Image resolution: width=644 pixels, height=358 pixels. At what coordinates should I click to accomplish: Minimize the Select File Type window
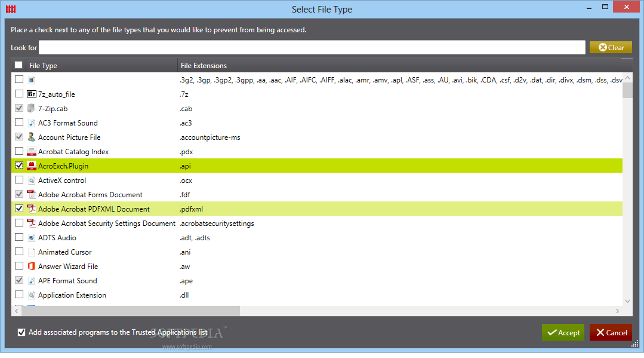pyautogui.click(x=589, y=7)
